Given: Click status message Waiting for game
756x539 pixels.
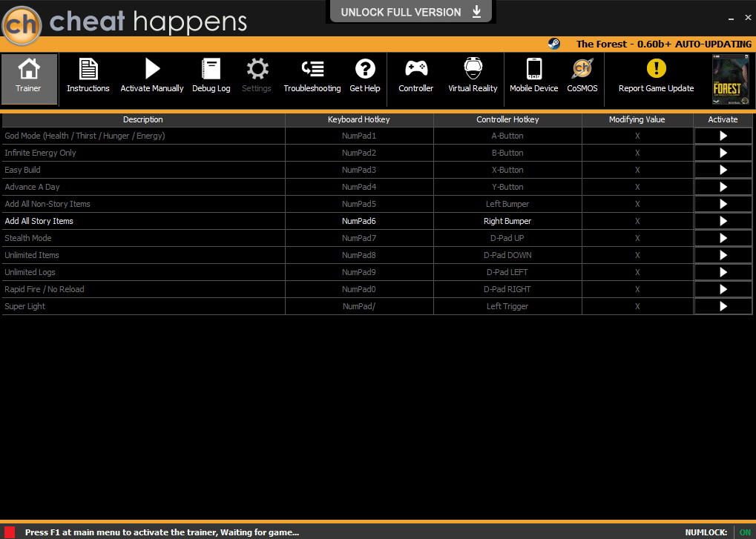Looking at the screenshot, I should coord(162,532).
